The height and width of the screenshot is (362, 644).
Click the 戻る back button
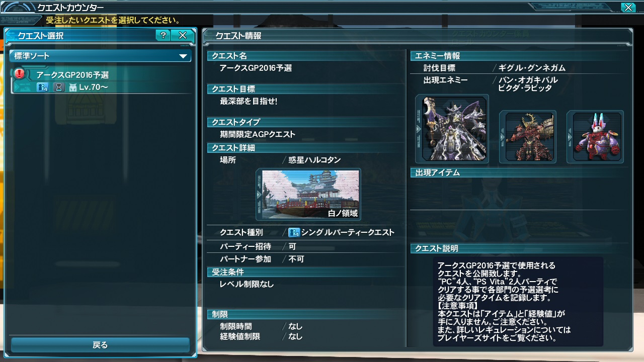[100, 345]
